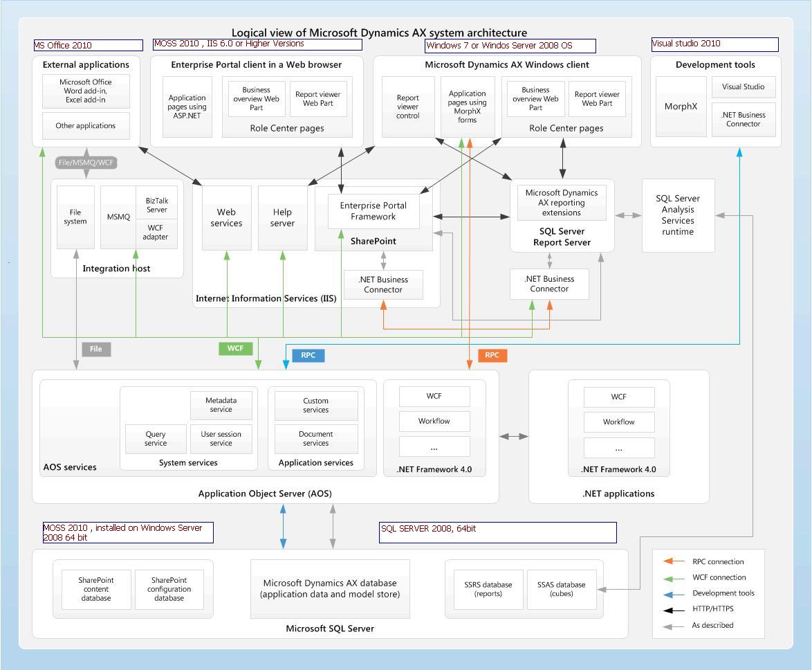Click the 'Visual studio 2010' annotation text box

coord(714,44)
